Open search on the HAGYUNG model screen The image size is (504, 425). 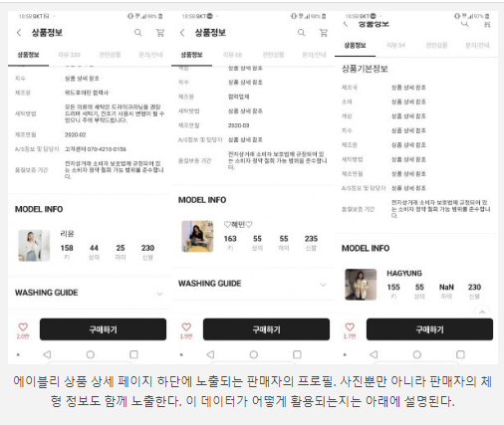(x=465, y=24)
